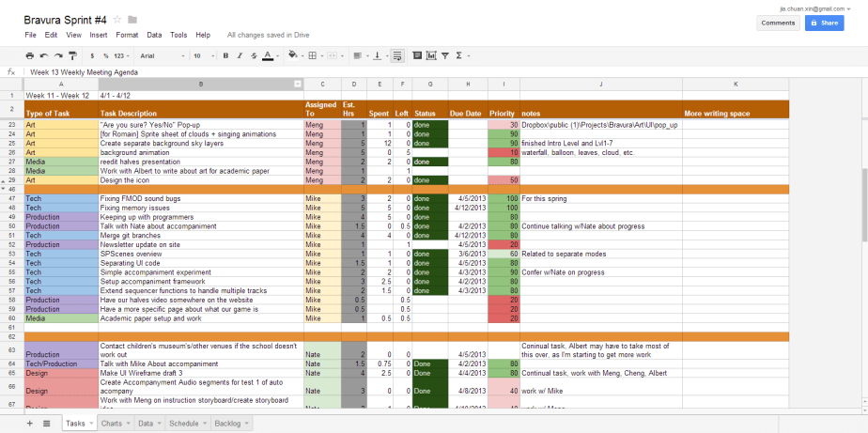Open the Format menu
Image resolution: width=868 pixels, height=433 pixels.
tap(126, 35)
